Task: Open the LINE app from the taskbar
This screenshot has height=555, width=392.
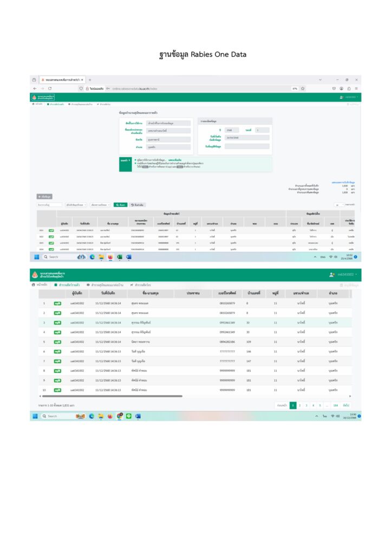Action: (129, 416)
